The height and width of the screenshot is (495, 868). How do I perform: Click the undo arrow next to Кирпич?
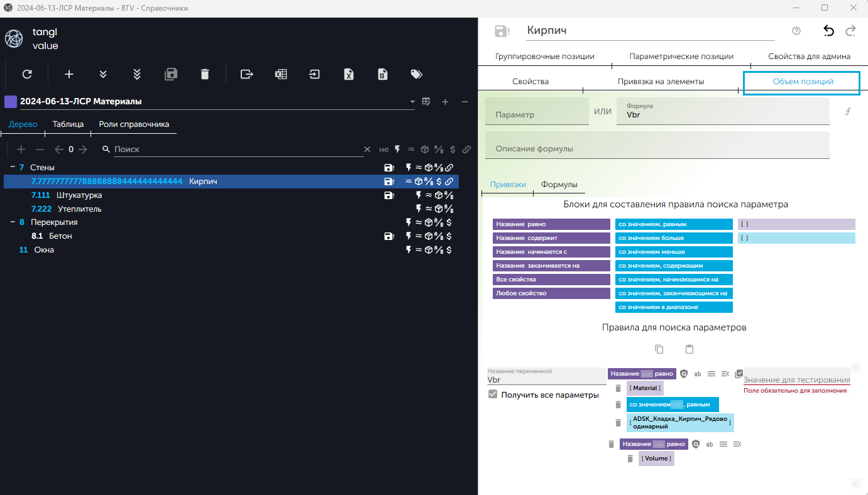coord(828,31)
